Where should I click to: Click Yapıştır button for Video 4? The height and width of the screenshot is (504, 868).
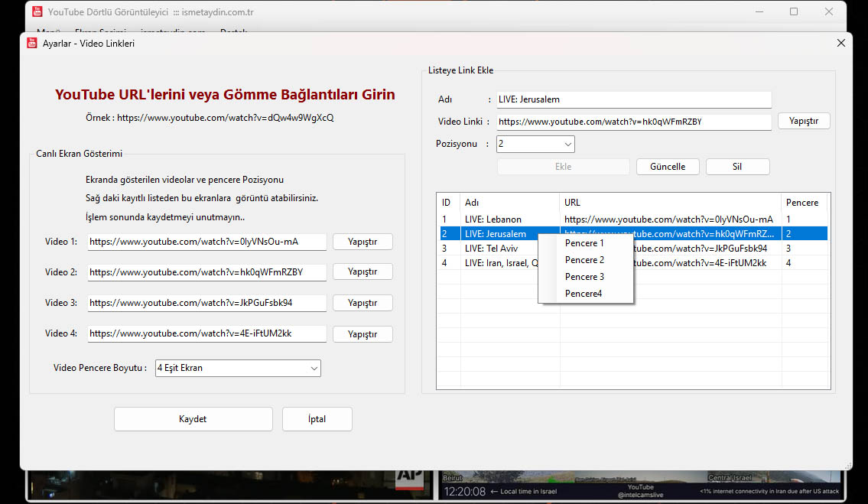[362, 334]
